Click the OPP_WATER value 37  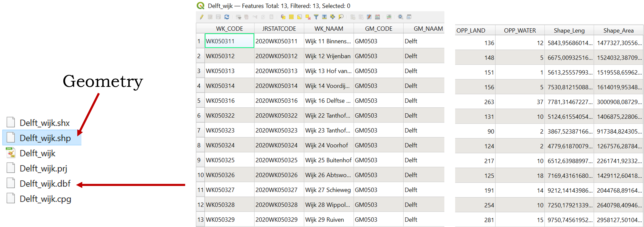(520, 102)
